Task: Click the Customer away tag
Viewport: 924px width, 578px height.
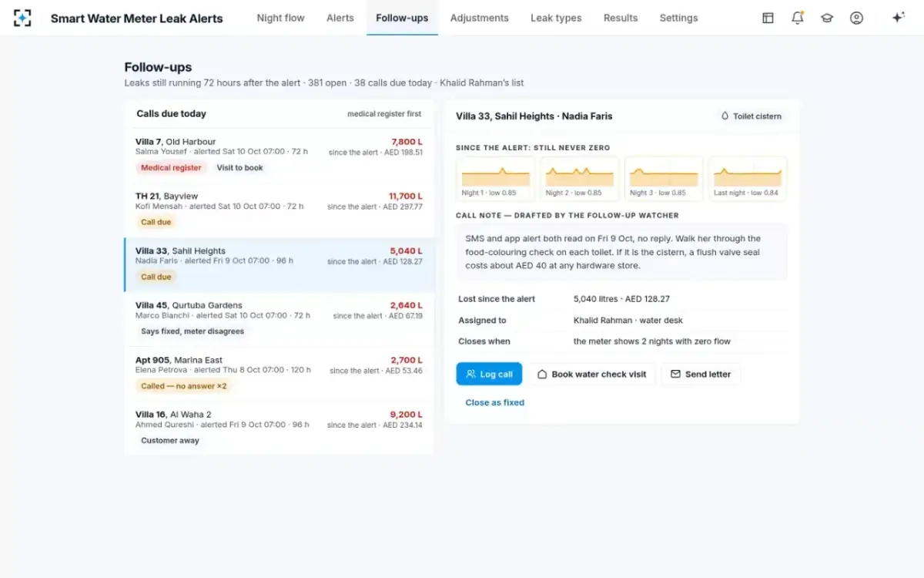Action: (x=170, y=441)
